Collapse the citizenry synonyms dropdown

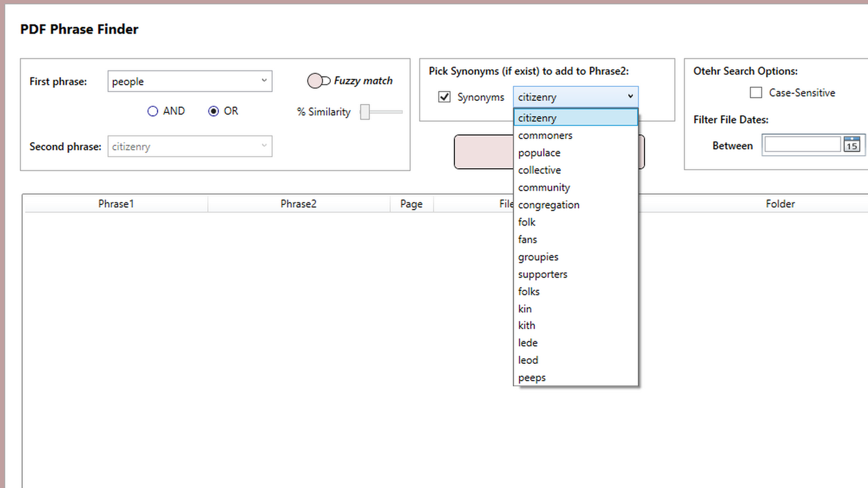click(630, 97)
